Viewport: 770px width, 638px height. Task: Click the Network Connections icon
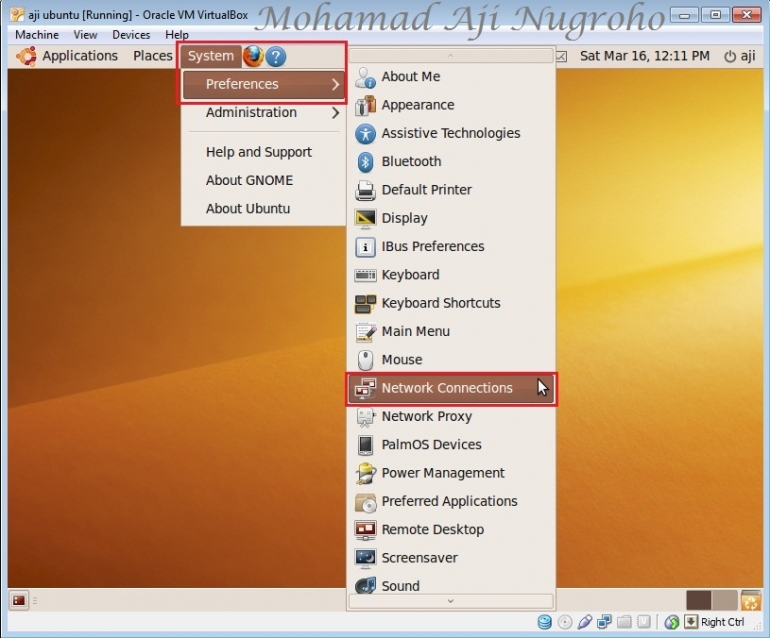365,388
